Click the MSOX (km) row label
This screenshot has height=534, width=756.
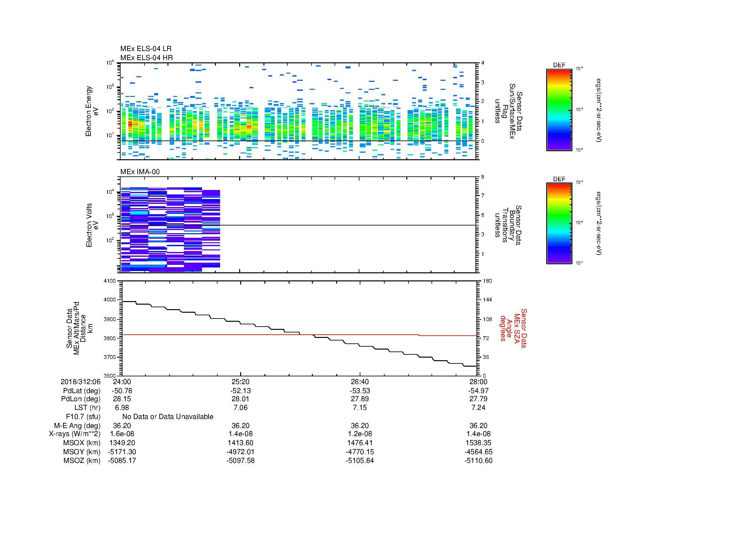(x=82, y=443)
